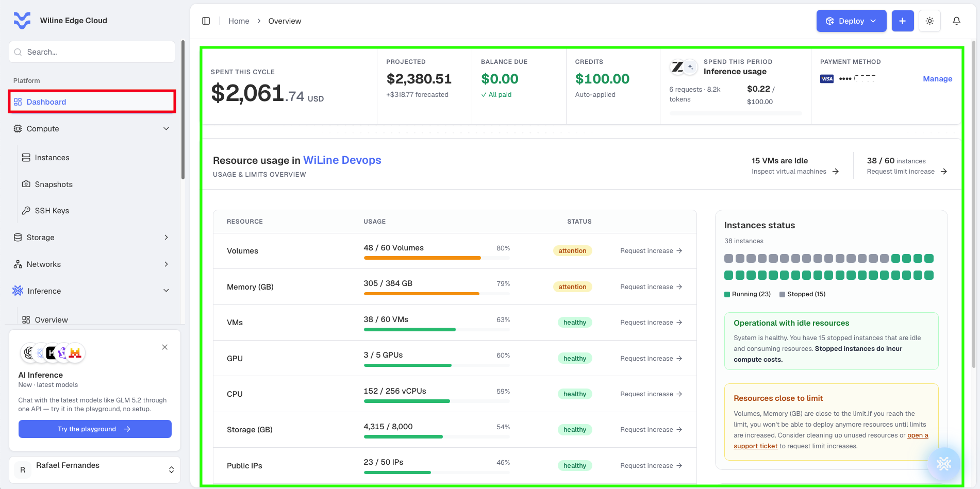Request increase for Public IPs
This screenshot has width=980, height=489.
pyautogui.click(x=651, y=466)
